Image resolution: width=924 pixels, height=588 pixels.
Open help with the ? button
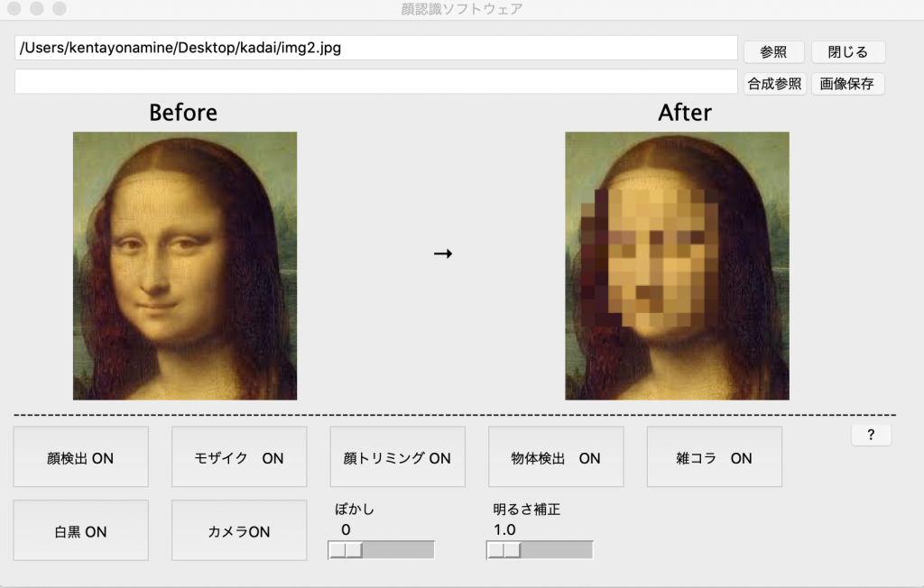[x=871, y=436]
